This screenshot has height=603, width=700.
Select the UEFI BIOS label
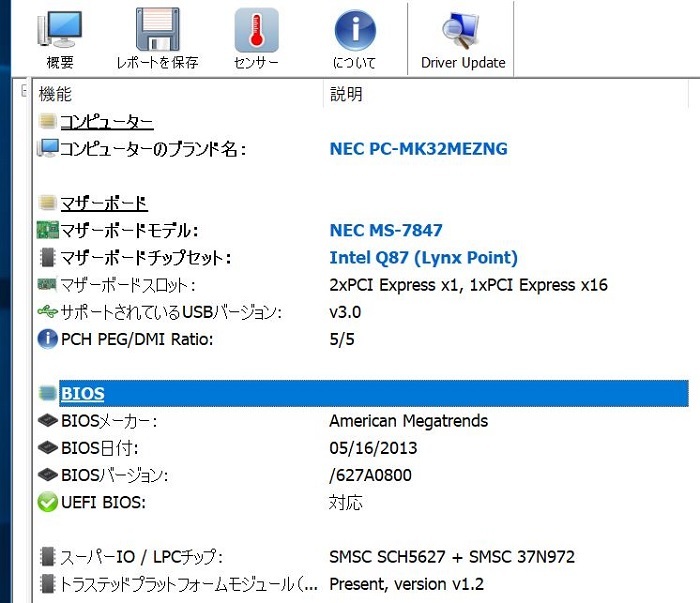pos(103,503)
